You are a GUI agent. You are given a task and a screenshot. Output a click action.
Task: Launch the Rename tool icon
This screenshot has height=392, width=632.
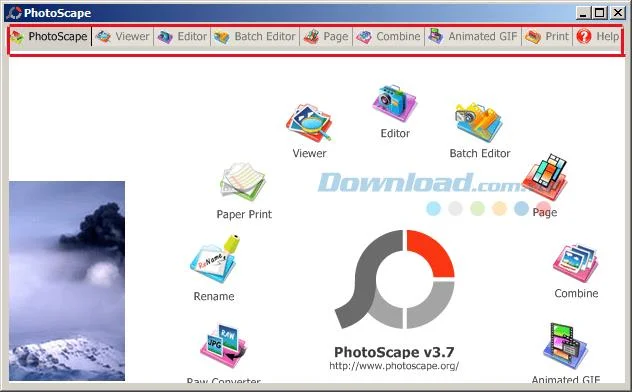click(214, 259)
